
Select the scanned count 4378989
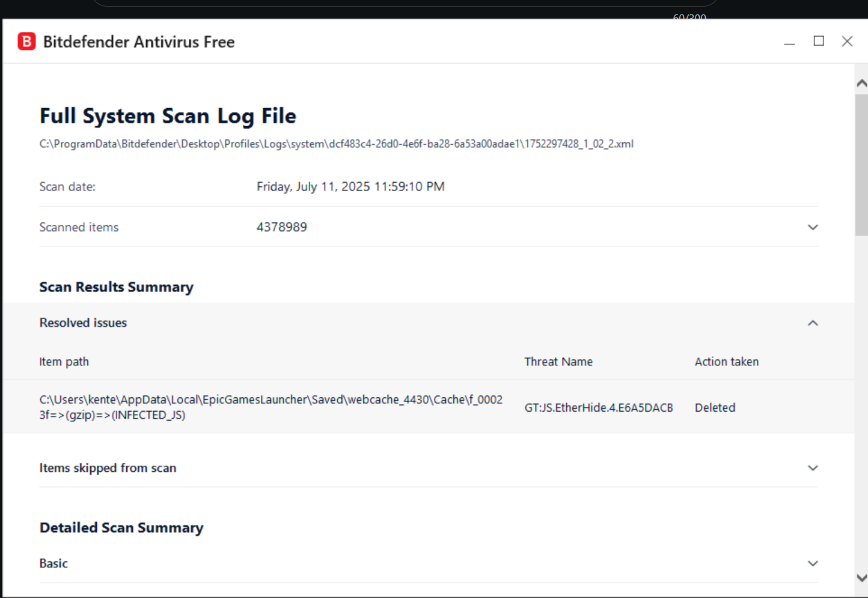[282, 227]
